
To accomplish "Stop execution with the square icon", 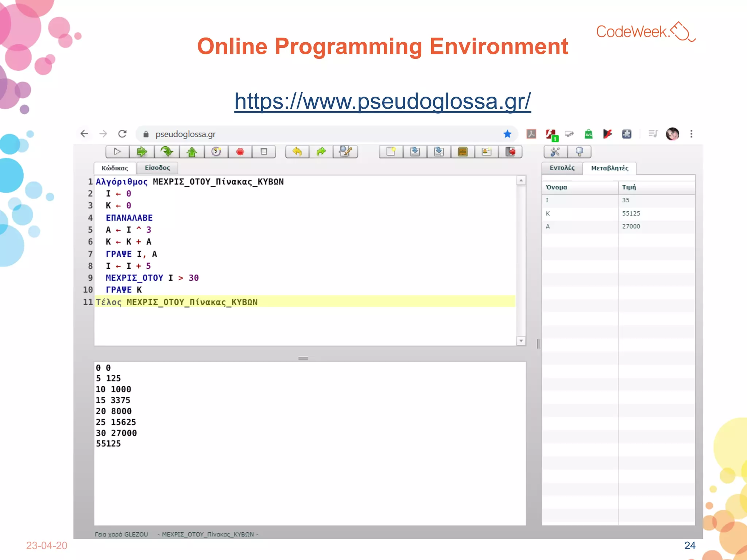I will point(264,152).
